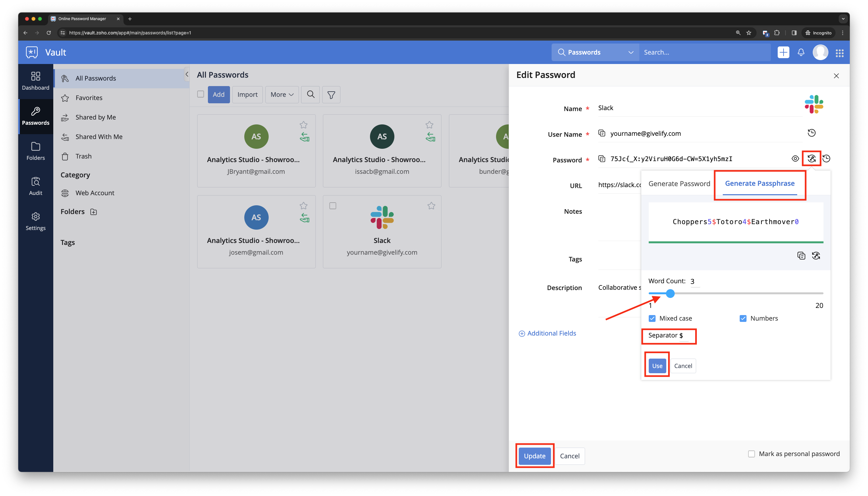Reveal password with eye icon
This screenshot has height=496, width=868.
[x=795, y=159]
